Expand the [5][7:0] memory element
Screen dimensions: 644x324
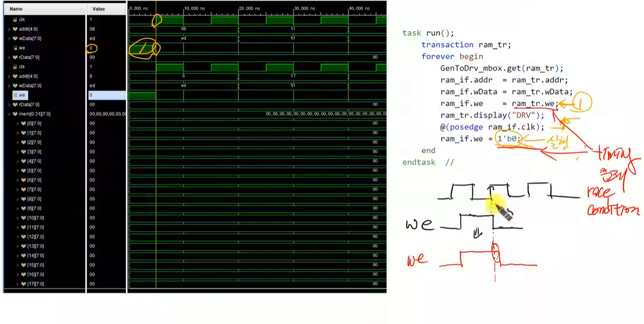coord(18,170)
